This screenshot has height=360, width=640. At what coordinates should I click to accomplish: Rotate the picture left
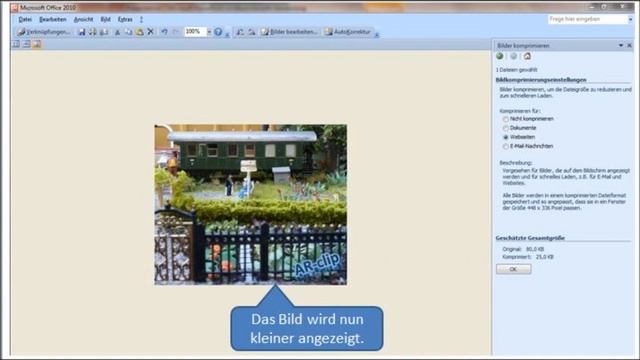click(x=240, y=32)
